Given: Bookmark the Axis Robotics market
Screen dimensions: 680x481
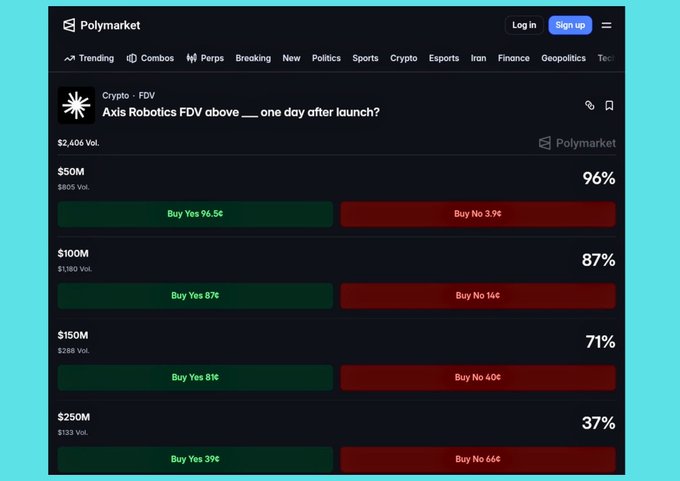Looking at the screenshot, I should pos(609,105).
